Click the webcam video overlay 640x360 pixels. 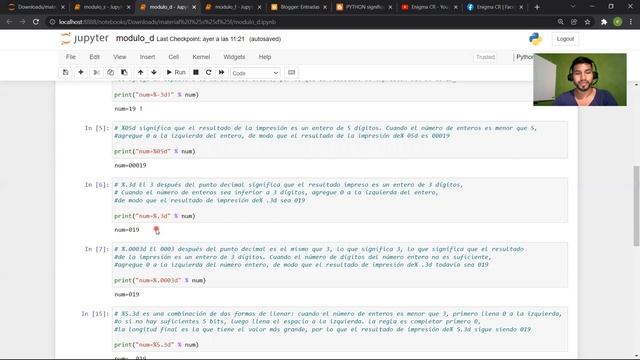(x=580, y=79)
